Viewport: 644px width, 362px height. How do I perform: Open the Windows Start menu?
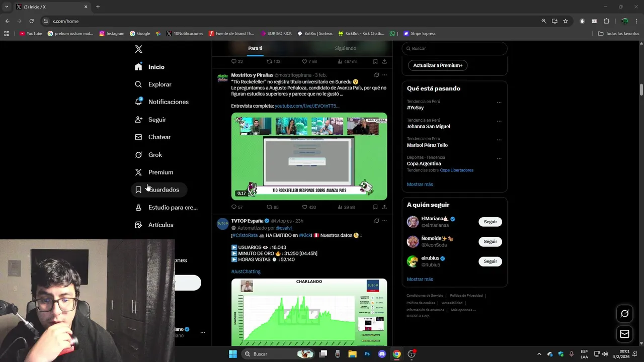click(x=233, y=354)
